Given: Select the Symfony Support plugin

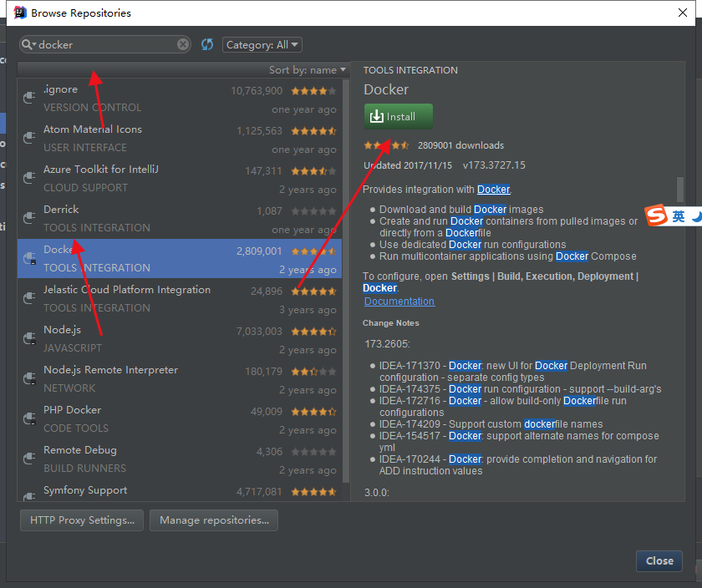Looking at the screenshot, I should tap(180, 490).
